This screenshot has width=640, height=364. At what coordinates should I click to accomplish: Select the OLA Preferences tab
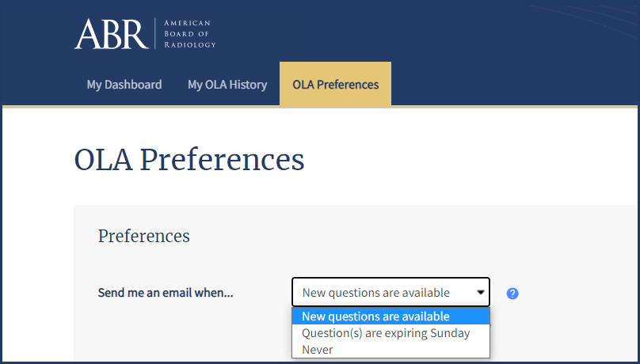(335, 85)
